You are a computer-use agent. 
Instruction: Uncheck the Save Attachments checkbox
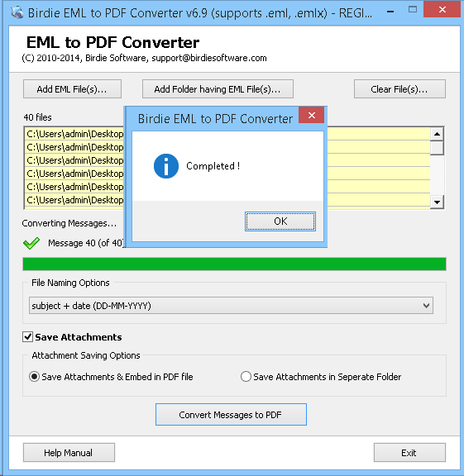[x=27, y=336]
